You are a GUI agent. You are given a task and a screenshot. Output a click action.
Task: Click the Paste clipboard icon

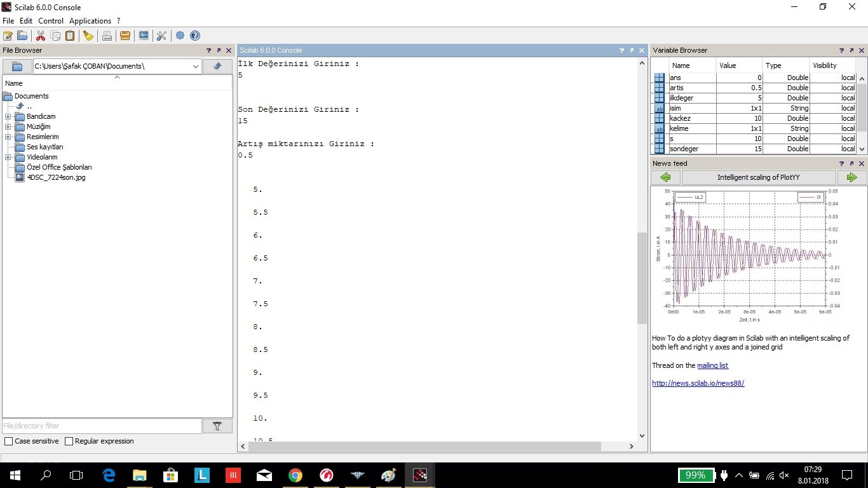click(x=70, y=36)
